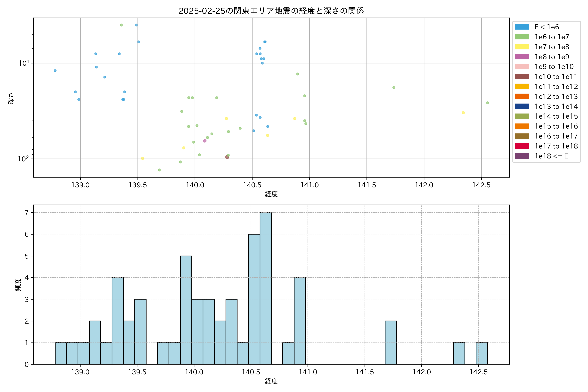Click the purple 1e8 to 1e9 swatch

point(522,57)
